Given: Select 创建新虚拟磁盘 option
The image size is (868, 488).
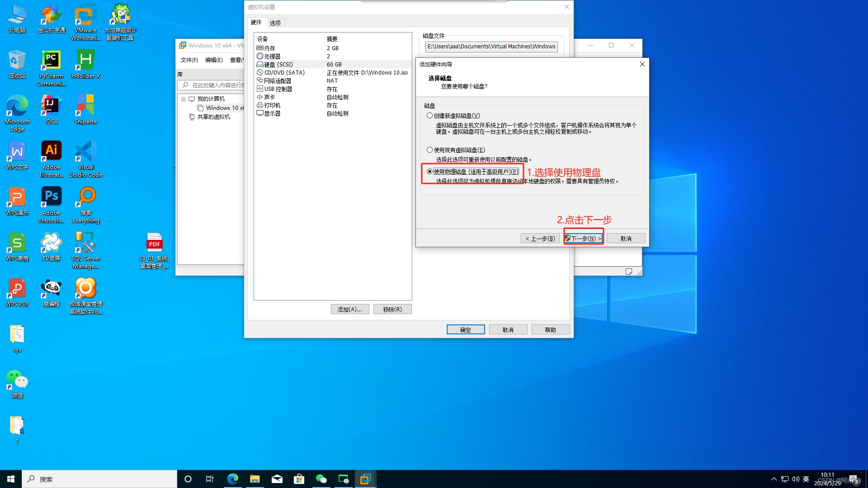Looking at the screenshot, I should 429,115.
